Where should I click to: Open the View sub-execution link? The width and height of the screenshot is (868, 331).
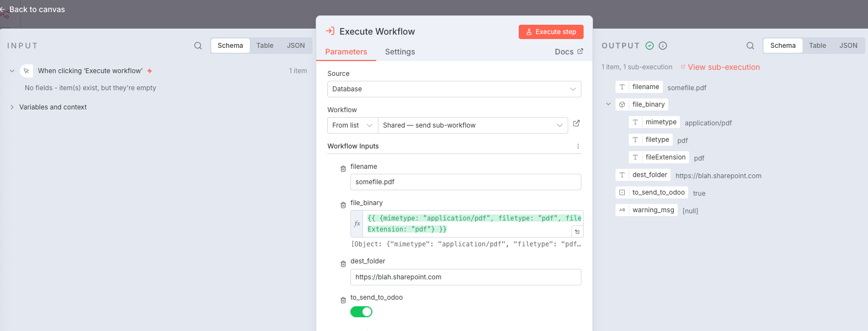pyautogui.click(x=723, y=67)
